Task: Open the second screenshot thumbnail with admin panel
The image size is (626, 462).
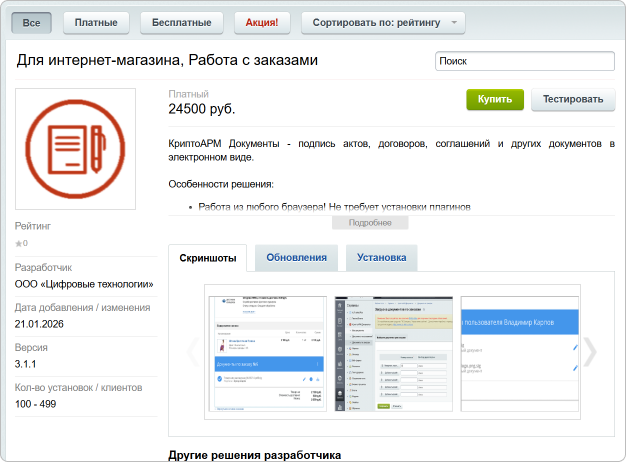Action: pyautogui.click(x=394, y=354)
